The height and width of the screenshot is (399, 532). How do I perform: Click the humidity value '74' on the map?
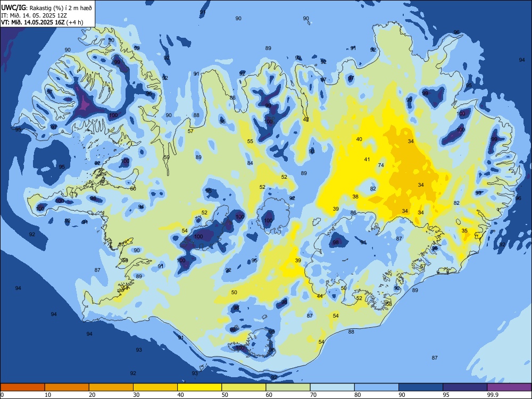[381, 165]
